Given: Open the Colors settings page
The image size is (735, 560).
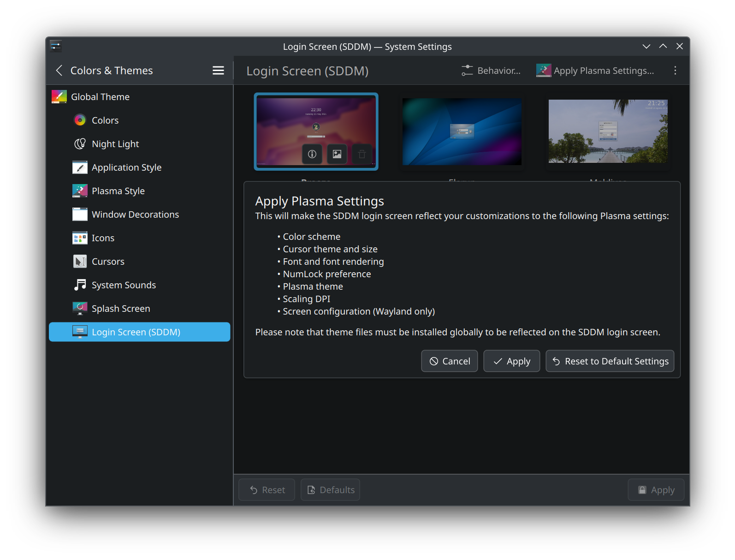Looking at the screenshot, I should (x=139, y=120).
